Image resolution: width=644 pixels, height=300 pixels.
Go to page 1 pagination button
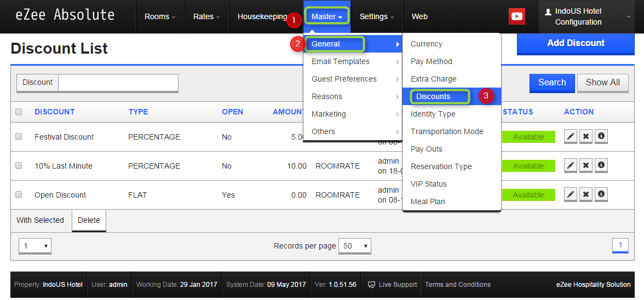620,246
